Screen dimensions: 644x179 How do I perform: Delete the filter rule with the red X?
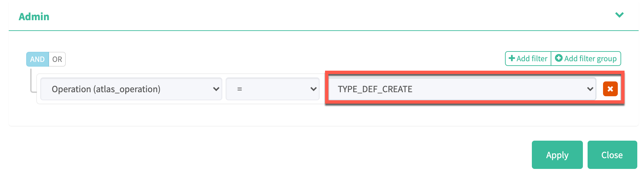click(610, 89)
